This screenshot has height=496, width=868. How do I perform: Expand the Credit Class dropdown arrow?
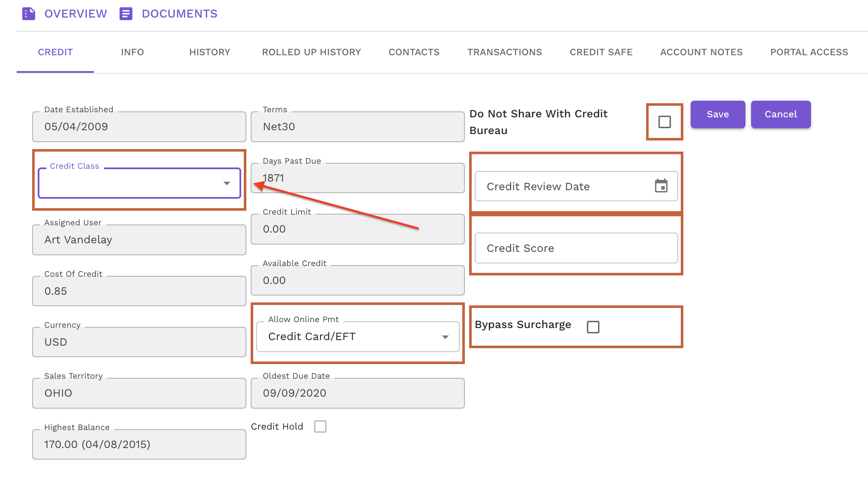(x=227, y=183)
